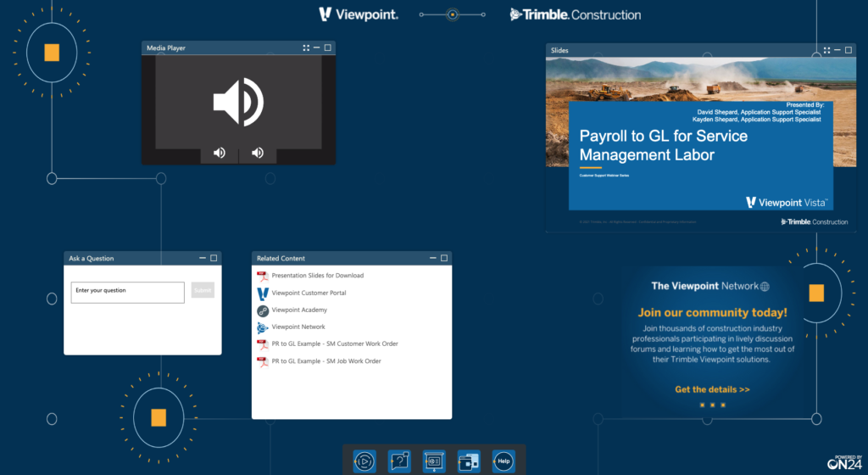
Task: Open Viewpoint Academy link
Action: (x=299, y=310)
